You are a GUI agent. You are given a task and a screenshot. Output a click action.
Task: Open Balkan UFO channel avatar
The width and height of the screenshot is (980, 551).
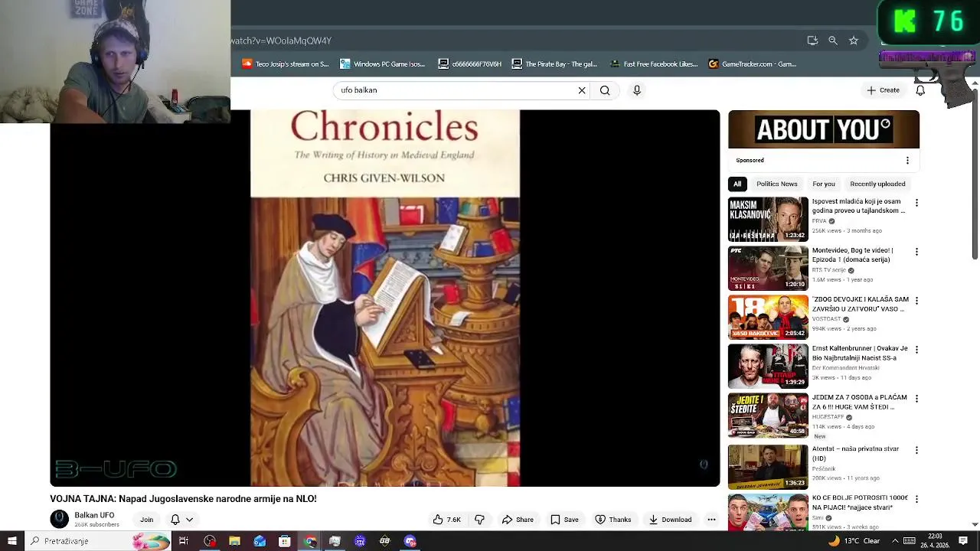pyautogui.click(x=60, y=519)
